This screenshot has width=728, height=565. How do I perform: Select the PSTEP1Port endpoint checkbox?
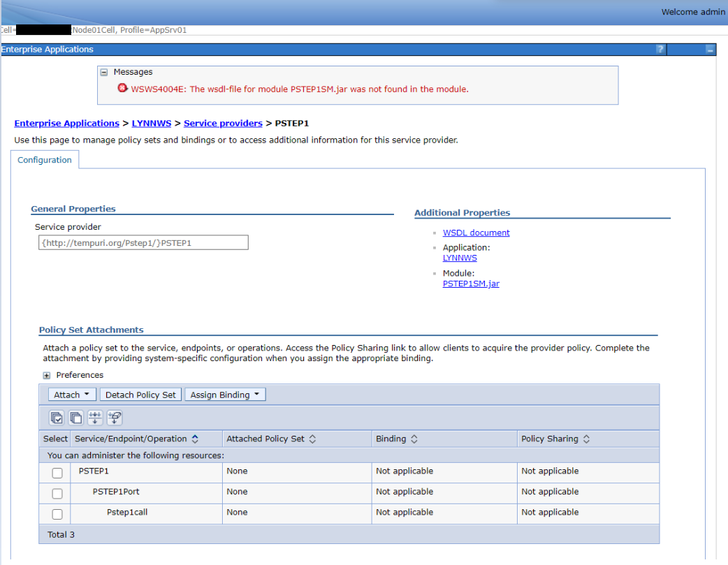pyautogui.click(x=57, y=494)
